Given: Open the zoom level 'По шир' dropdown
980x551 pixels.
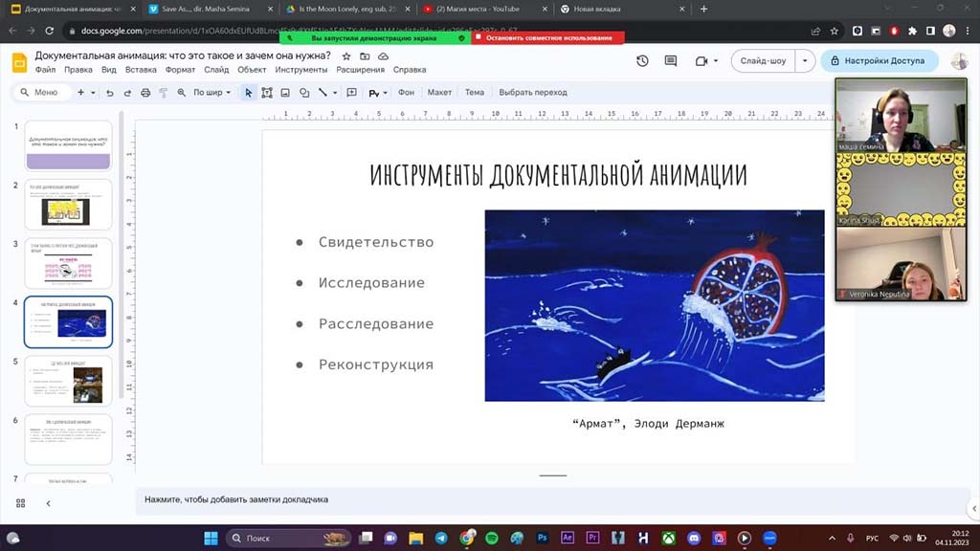Looking at the screenshot, I should coord(212,93).
